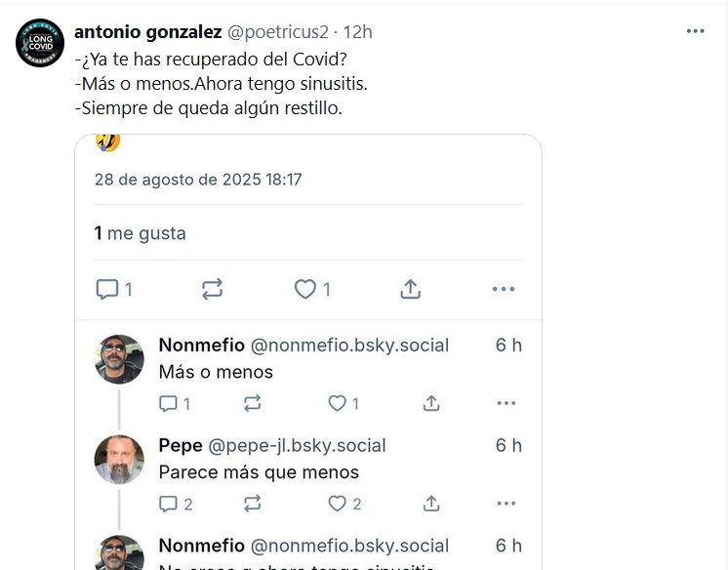
Task: Open antonio gonzalez profile name link
Action: click(x=147, y=31)
